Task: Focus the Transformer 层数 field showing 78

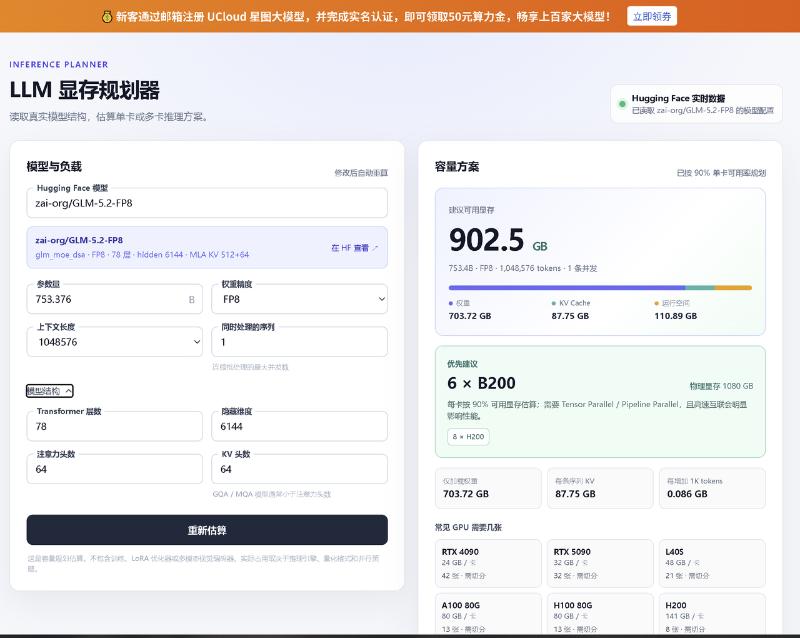Action: (x=115, y=426)
